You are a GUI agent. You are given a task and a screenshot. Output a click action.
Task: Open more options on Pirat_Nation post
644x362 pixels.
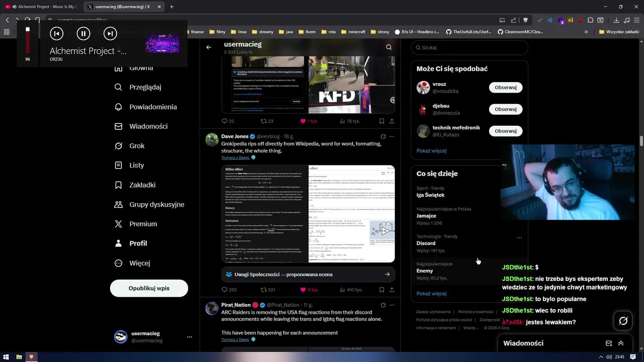392,305
